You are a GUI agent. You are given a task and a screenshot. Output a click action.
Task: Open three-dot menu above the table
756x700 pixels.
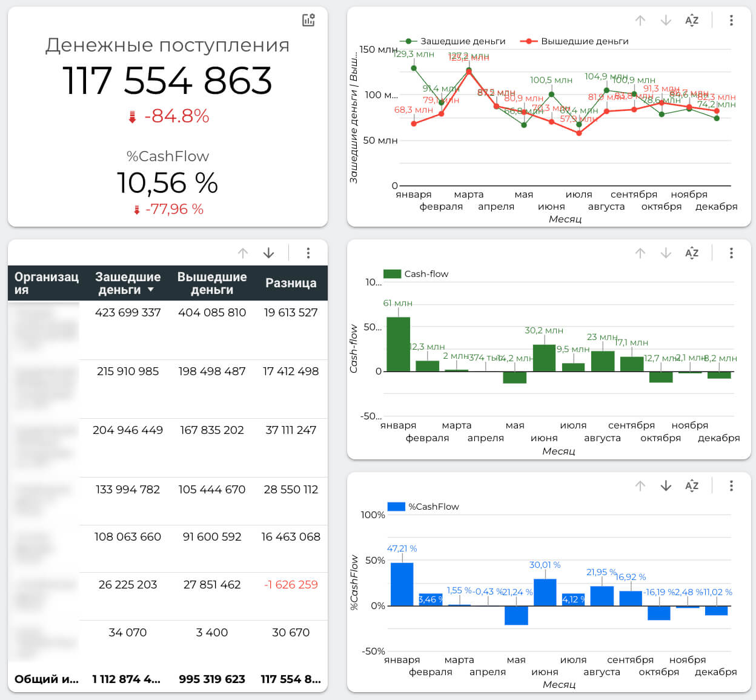pyautogui.click(x=308, y=253)
